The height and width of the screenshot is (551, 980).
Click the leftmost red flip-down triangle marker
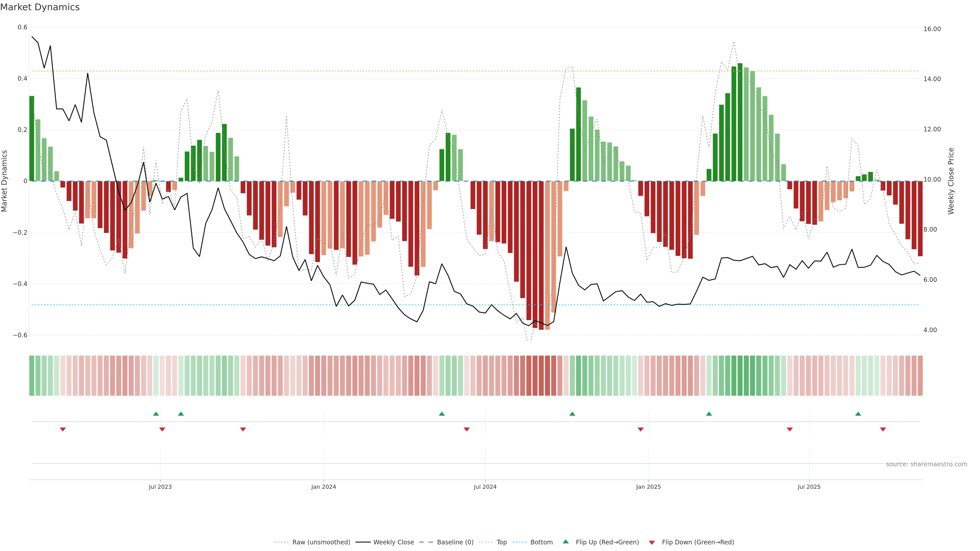[x=63, y=429]
